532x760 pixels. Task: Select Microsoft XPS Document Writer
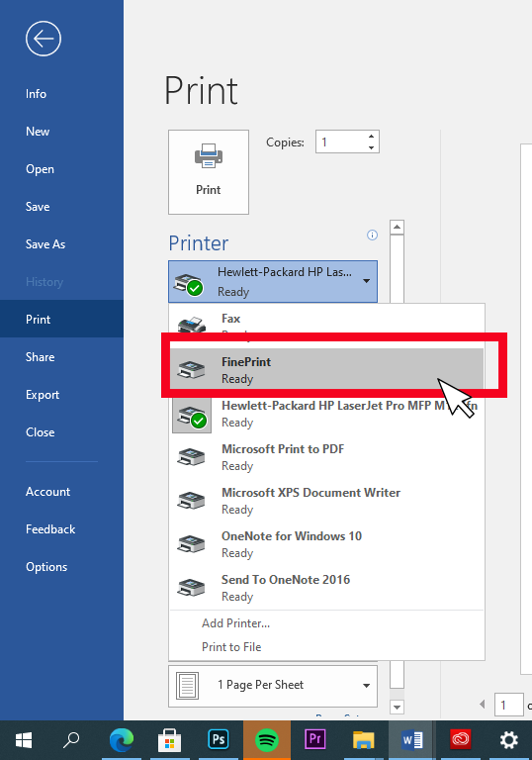326,501
